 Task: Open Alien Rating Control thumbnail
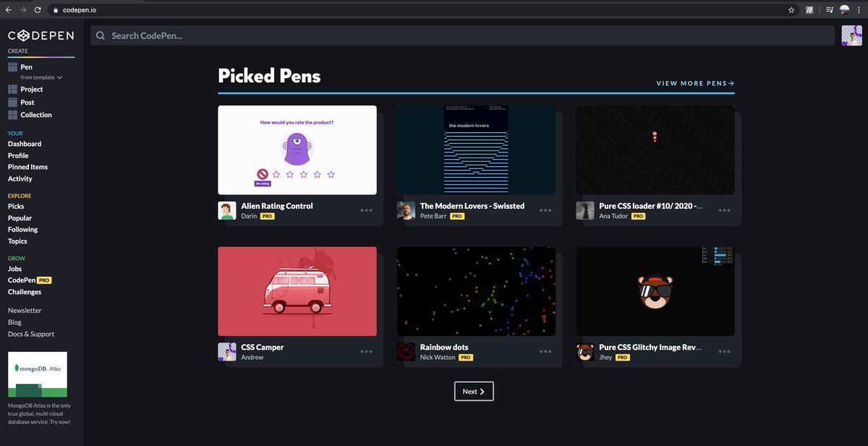point(297,150)
